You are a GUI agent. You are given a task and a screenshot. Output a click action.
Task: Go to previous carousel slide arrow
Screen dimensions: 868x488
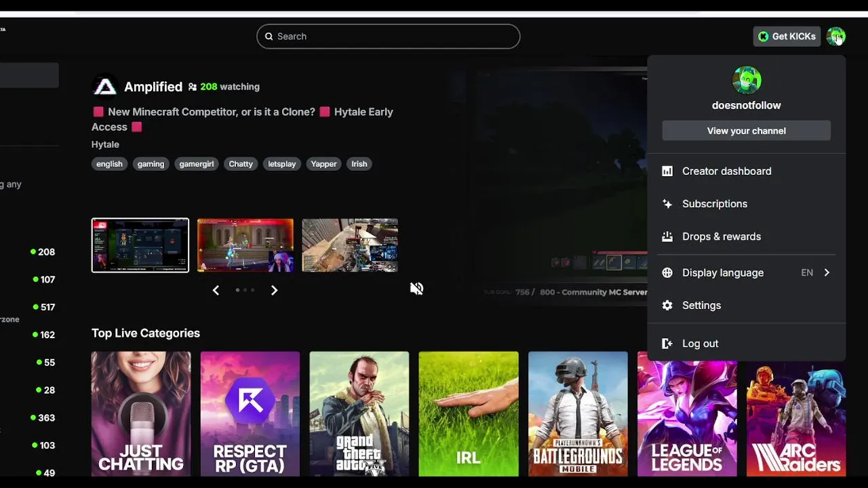[x=216, y=290]
